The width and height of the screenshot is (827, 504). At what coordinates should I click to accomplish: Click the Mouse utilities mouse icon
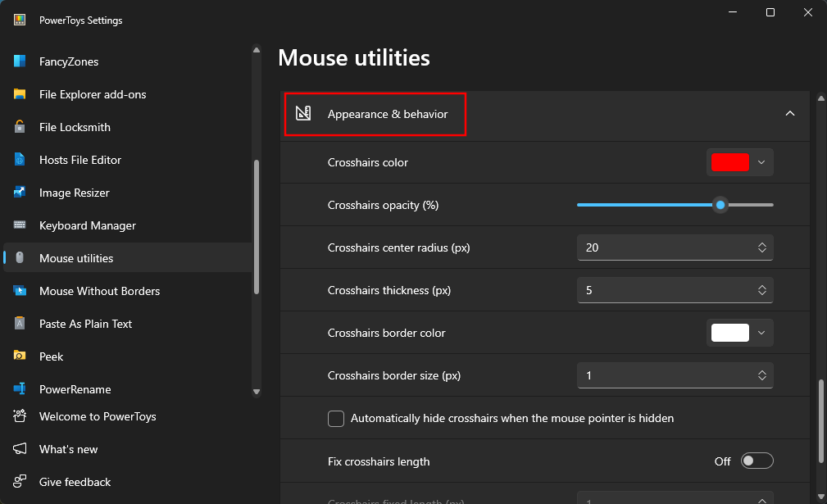click(20, 258)
